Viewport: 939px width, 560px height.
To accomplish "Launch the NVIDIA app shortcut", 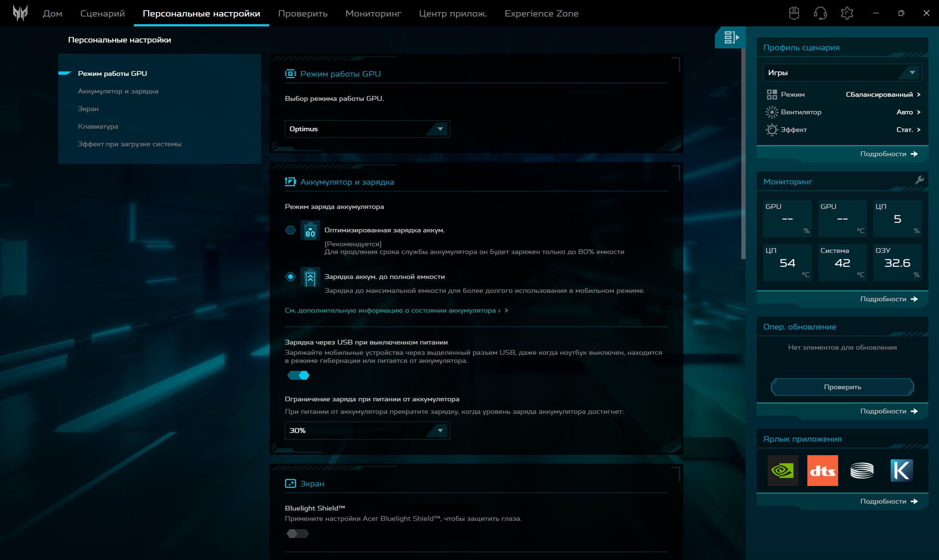I will [x=783, y=471].
